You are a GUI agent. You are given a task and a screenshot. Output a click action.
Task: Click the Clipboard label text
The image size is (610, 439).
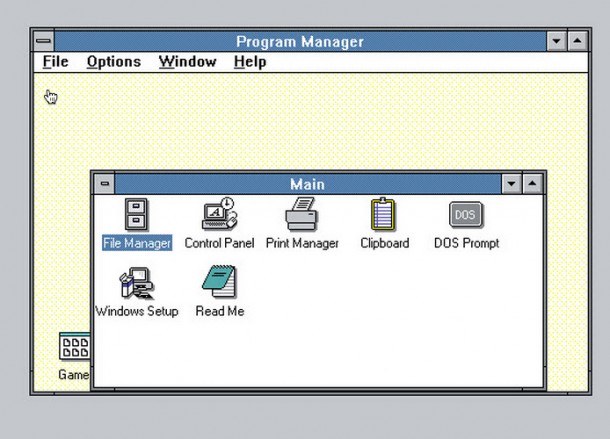coord(384,243)
